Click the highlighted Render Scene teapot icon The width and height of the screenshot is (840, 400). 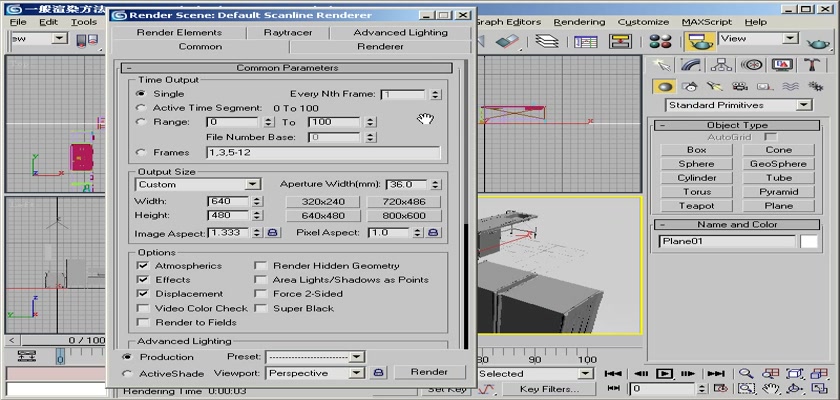(699, 41)
